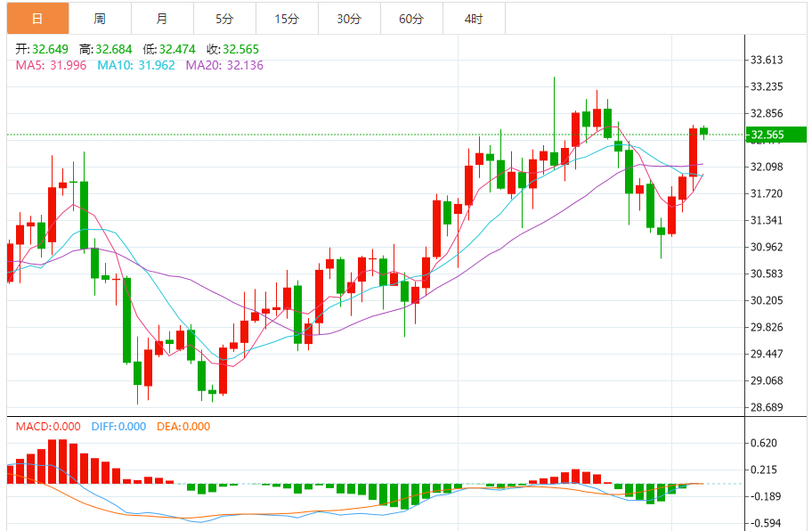Image resolution: width=812 pixels, height=531 pixels.
Task: Click the 0.620 MACD axis label
Action: (764, 443)
